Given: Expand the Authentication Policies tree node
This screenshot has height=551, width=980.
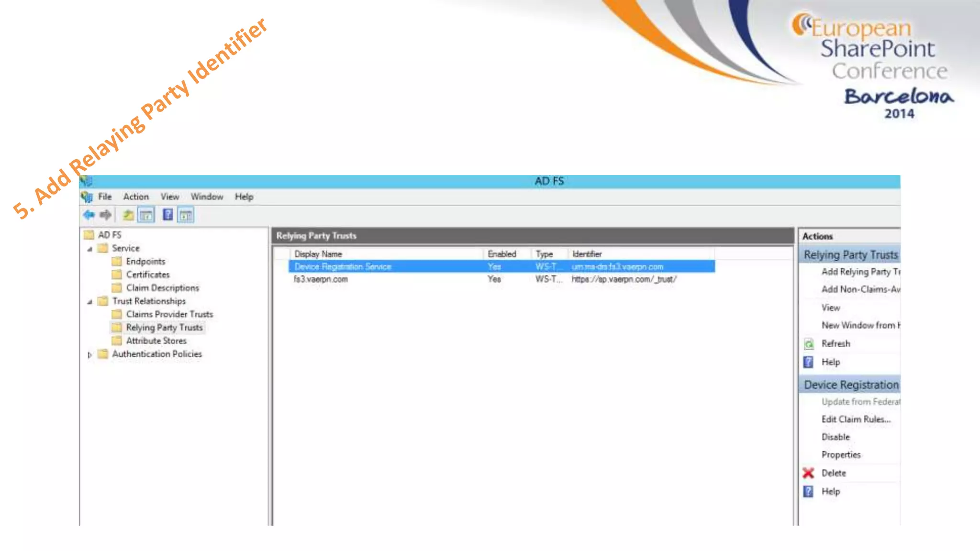Looking at the screenshot, I should tap(89, 355).
